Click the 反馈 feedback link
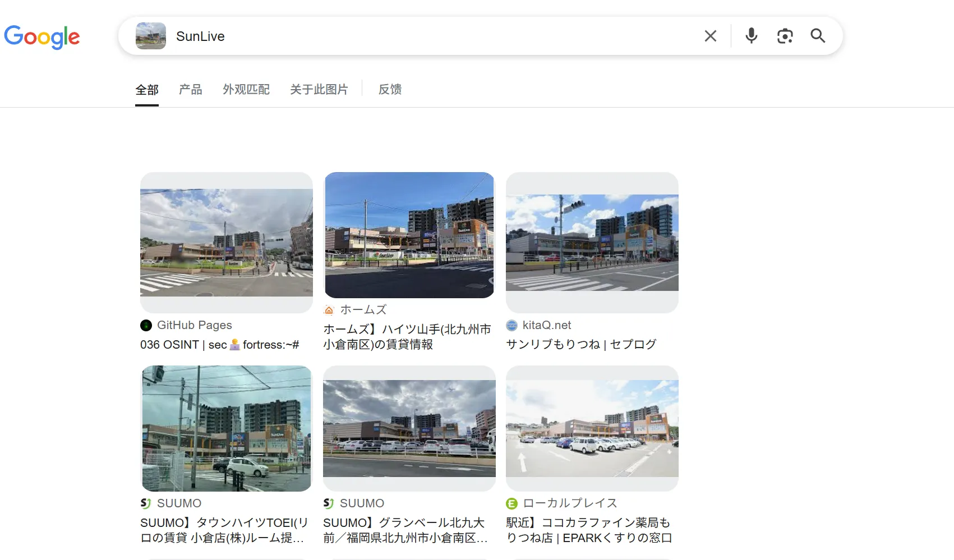The image size is (954, 560). click(x=390, y=89)
